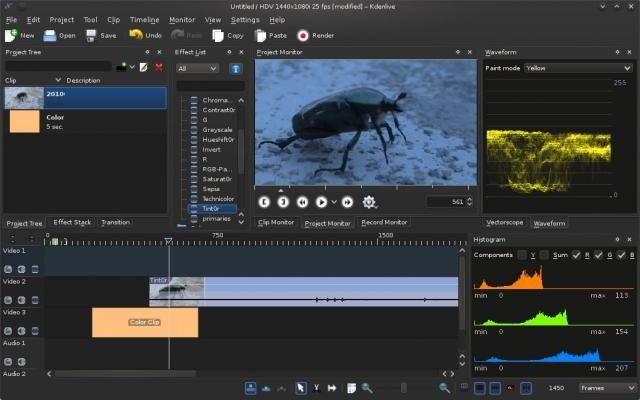Click the clip properties edit icon
This screenshot has width=640, height=400.
click(143, 67)
